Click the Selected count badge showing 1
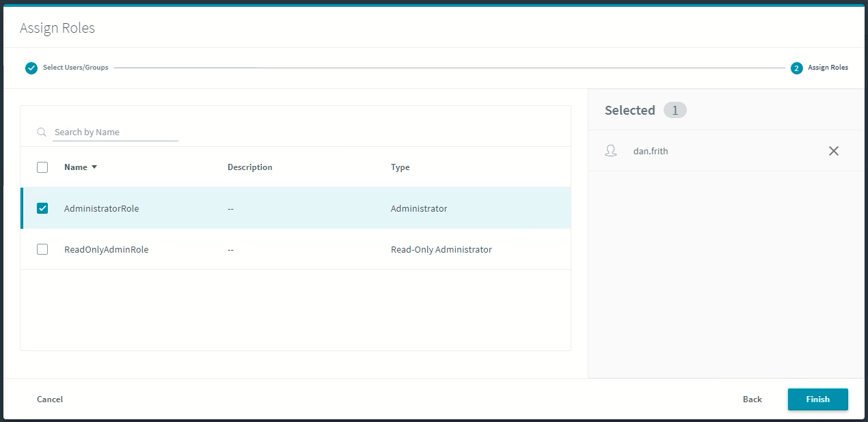868x422 pixels. pyautogui.click(x=675, y=110)
